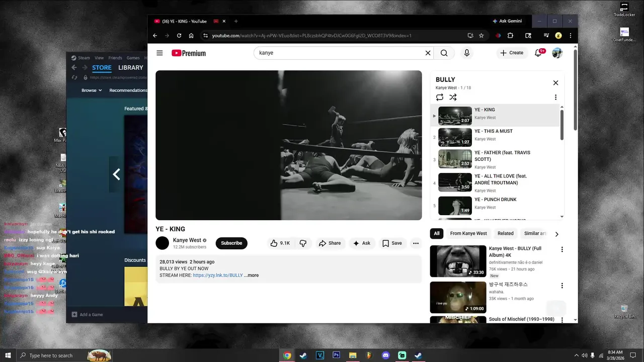This screenshot has height=362, width=644.
Task: Open Kanye West - BULLY Full Album thumbnail
Action: point(458,261)
